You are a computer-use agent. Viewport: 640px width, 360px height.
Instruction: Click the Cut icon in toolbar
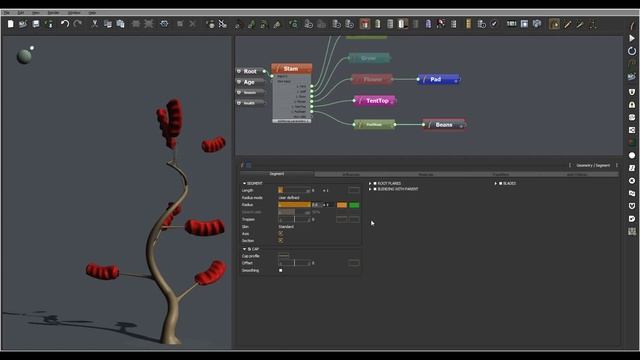tap(95, 24)
